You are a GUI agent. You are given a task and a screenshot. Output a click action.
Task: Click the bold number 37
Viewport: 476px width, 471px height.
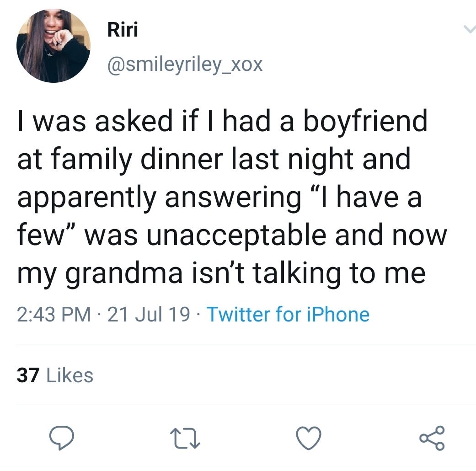coord(28,375)
